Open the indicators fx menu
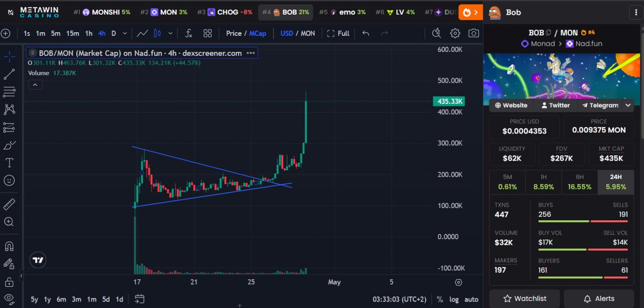 188,33
